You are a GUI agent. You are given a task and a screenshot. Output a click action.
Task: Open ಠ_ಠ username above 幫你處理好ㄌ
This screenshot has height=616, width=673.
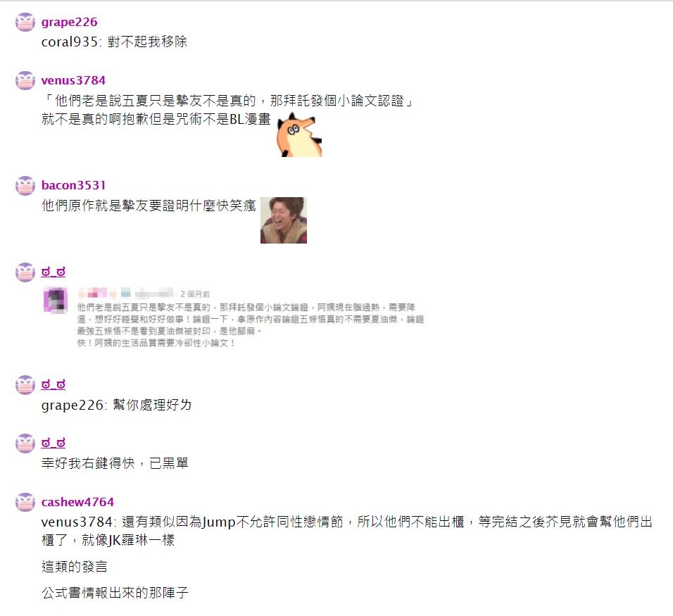point(54,384)
